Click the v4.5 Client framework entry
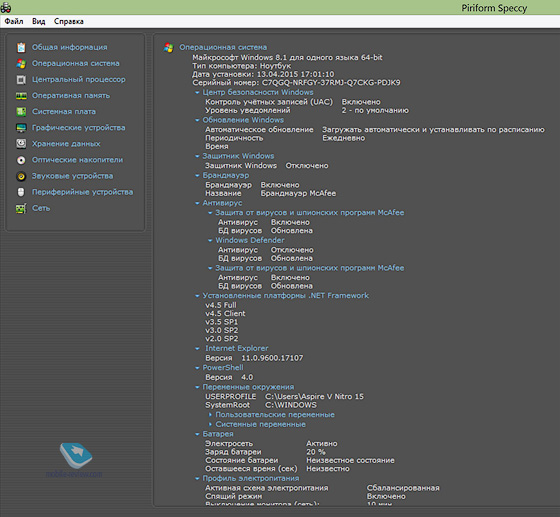Viewport: 560px width, 517px height. [225, 314]
